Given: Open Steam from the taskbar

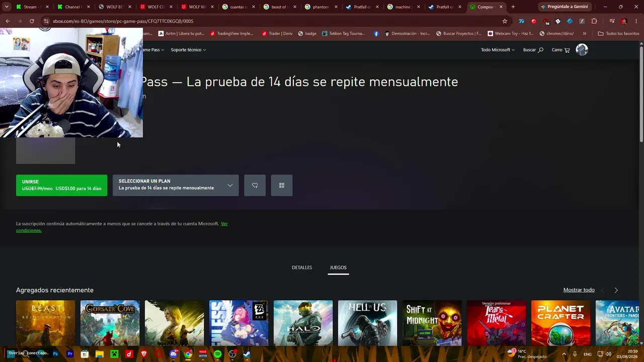Looking at the screenshot, I should 247,354.
